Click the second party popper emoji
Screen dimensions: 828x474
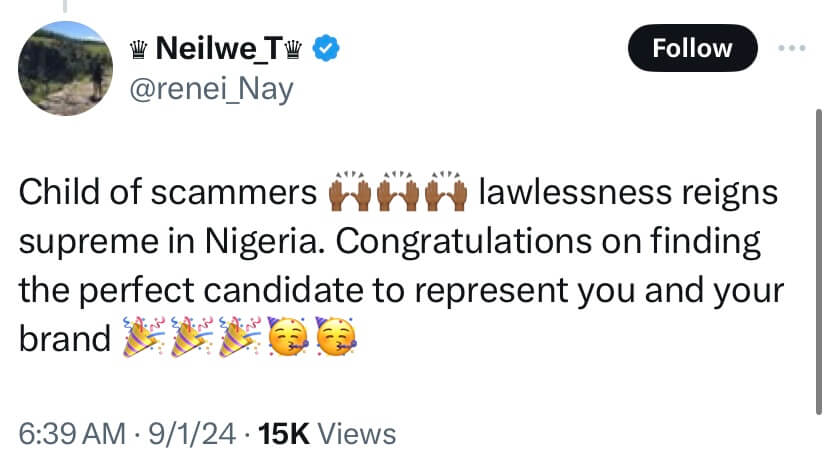(x=191, y=340)
